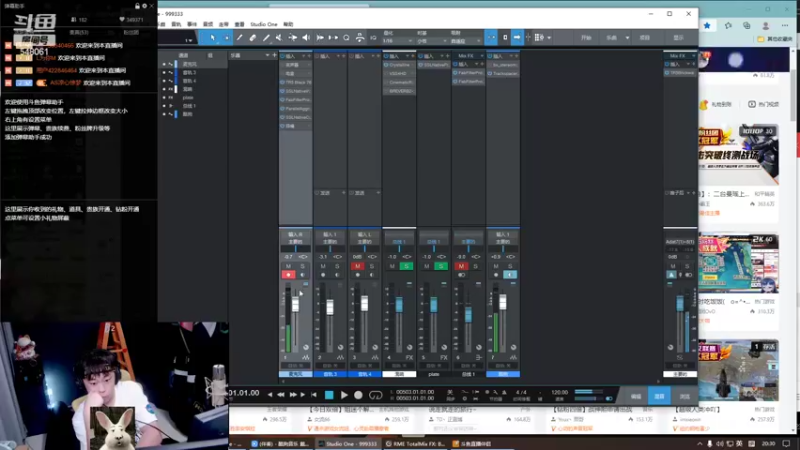Select the plate track in the channel list

click(x=188, y=97)
